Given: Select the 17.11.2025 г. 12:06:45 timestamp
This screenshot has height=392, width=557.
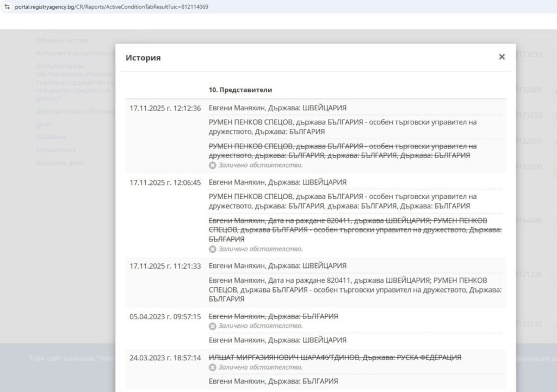Looking at the screenshot, I should click(165, 182).
